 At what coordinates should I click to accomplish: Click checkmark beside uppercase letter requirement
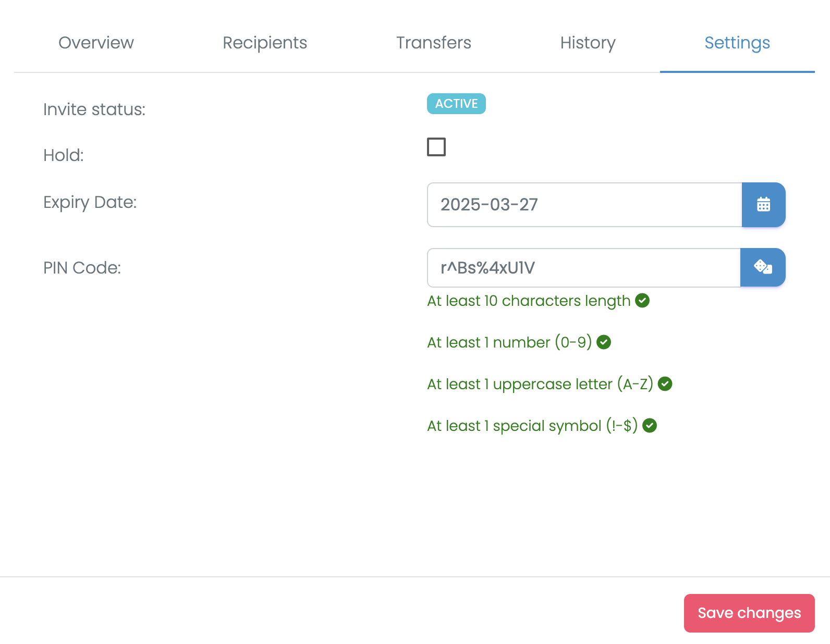tap(665, 384)
